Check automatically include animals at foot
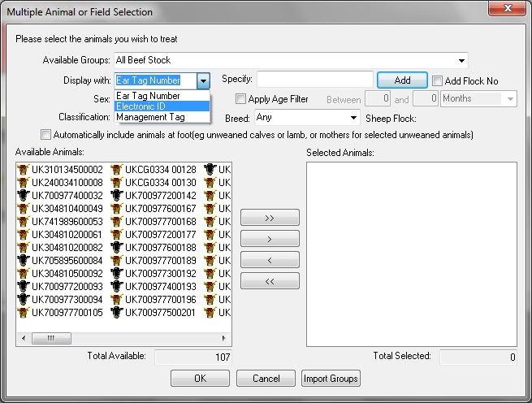 (46, 134)
